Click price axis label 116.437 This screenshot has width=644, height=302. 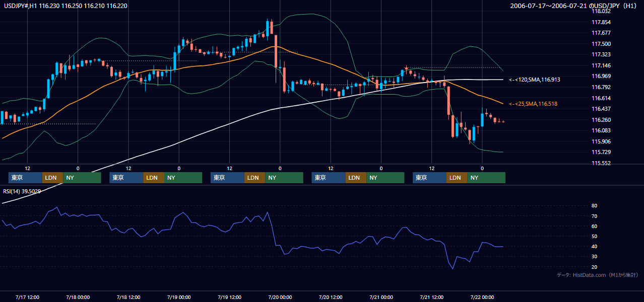pyautogui.click(x=602, y=109)
